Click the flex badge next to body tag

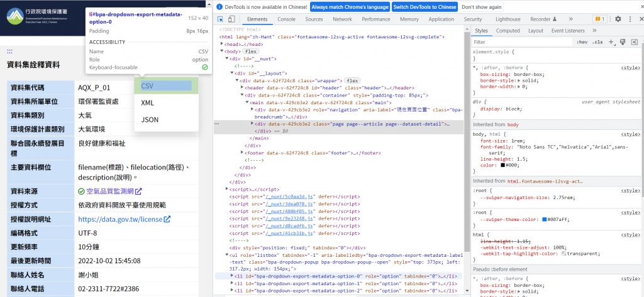click(250, 51)
